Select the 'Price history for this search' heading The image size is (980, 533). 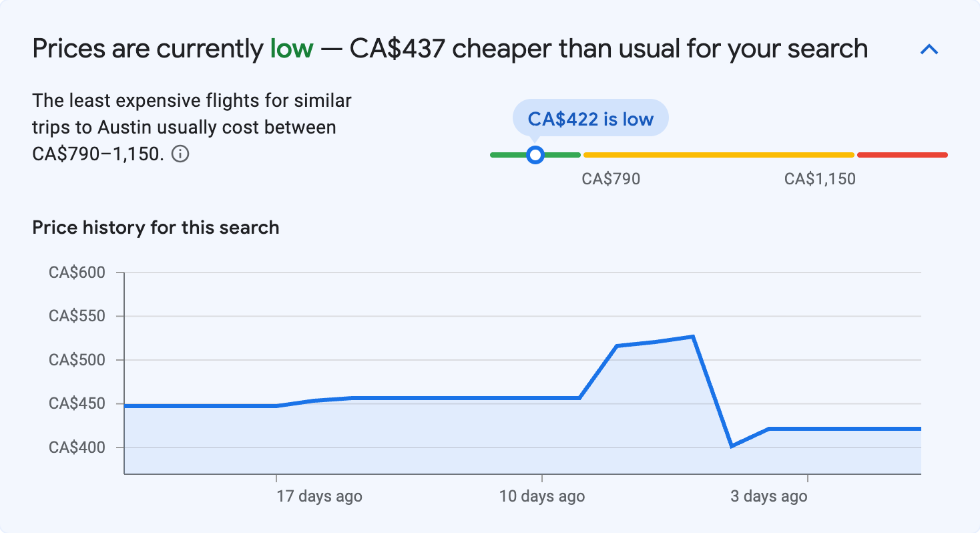155,227
